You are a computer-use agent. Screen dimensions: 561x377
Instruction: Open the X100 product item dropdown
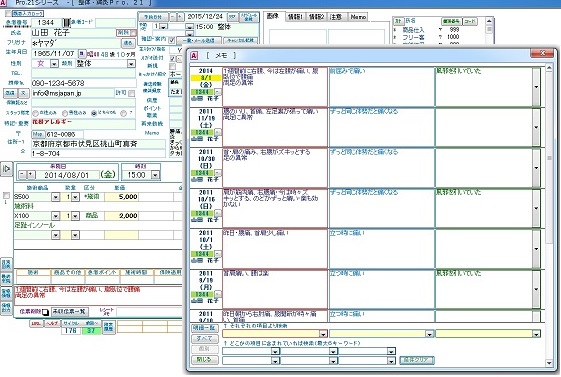click(55, 216)
